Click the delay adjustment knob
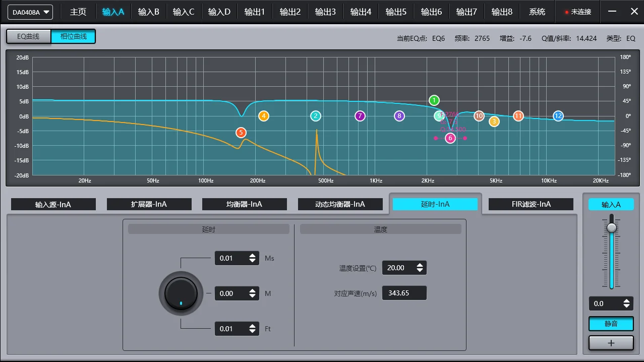This screenshot has height=362, width=644. (181, 293)
